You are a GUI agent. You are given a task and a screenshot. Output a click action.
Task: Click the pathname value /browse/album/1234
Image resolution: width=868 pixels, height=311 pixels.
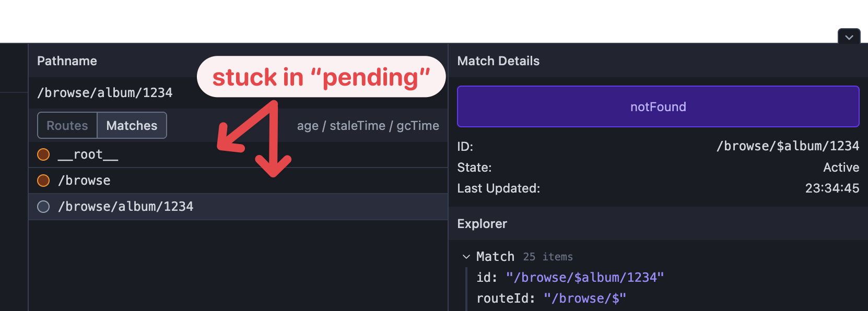click(x=104, y=93)
